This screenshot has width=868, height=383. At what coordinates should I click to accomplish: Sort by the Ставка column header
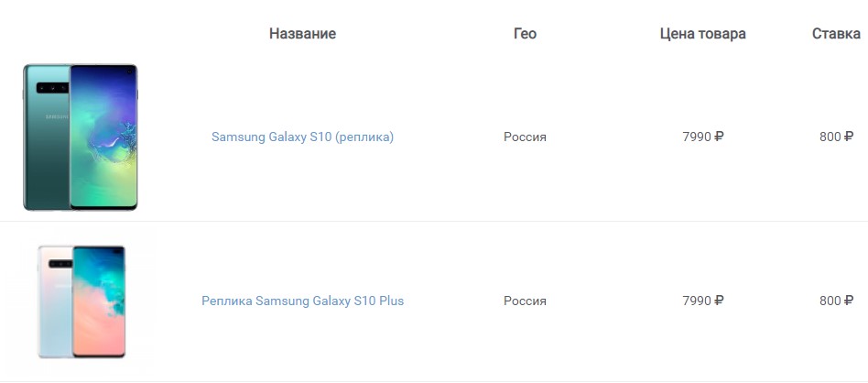pyautogui.click(x=836, y=34)
